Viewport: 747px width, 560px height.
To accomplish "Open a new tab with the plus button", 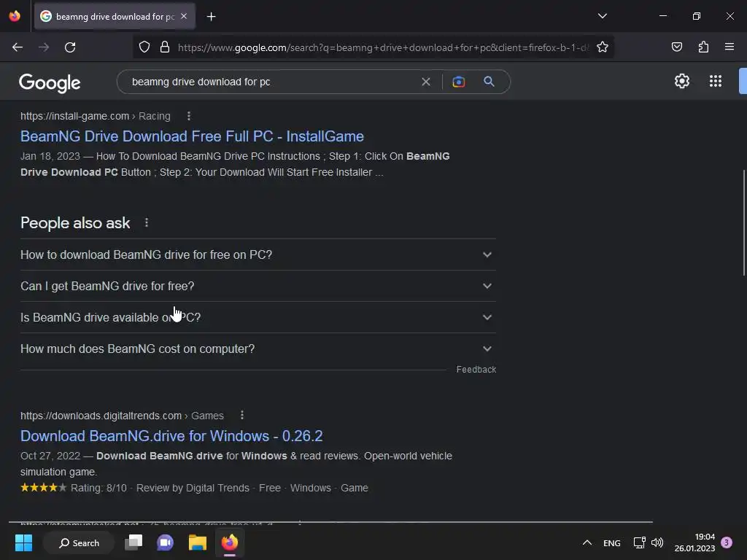I will coord(211,17).
